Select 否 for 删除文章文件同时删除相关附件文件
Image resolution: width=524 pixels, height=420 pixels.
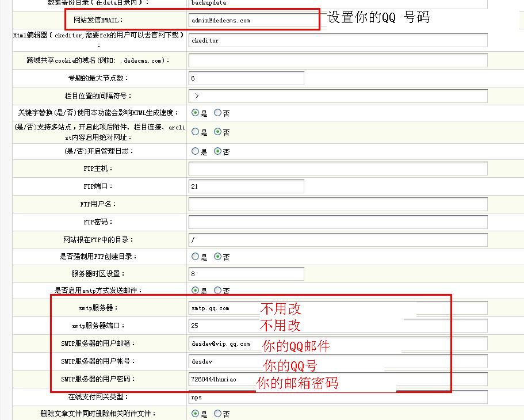click(x=217, y=414)
